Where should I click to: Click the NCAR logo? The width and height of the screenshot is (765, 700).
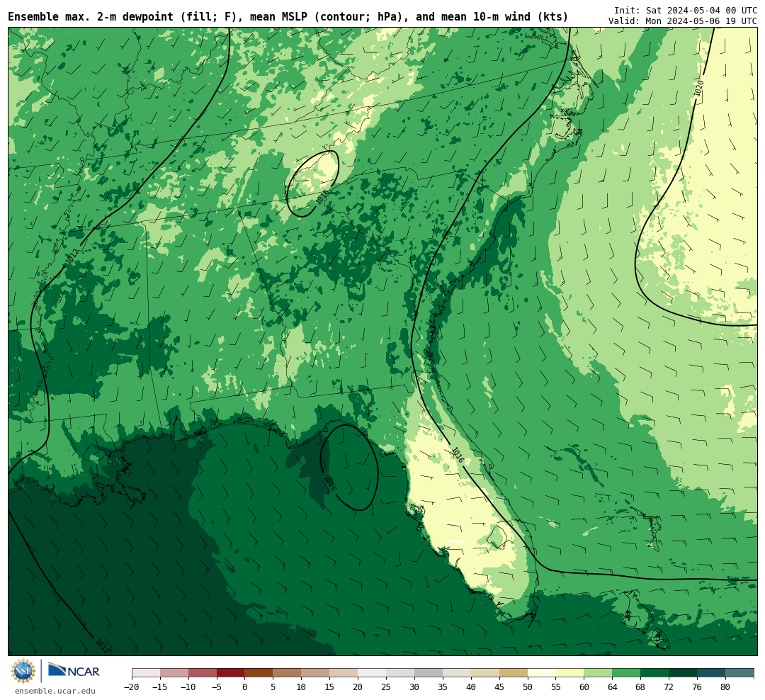(x=74, y=670)
